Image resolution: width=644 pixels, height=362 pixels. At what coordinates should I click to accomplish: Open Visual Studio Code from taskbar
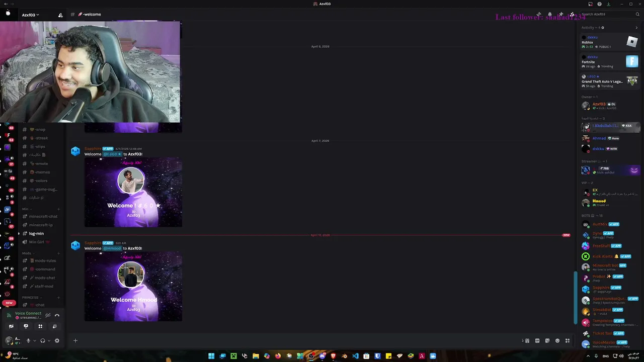tap(355, 356)
